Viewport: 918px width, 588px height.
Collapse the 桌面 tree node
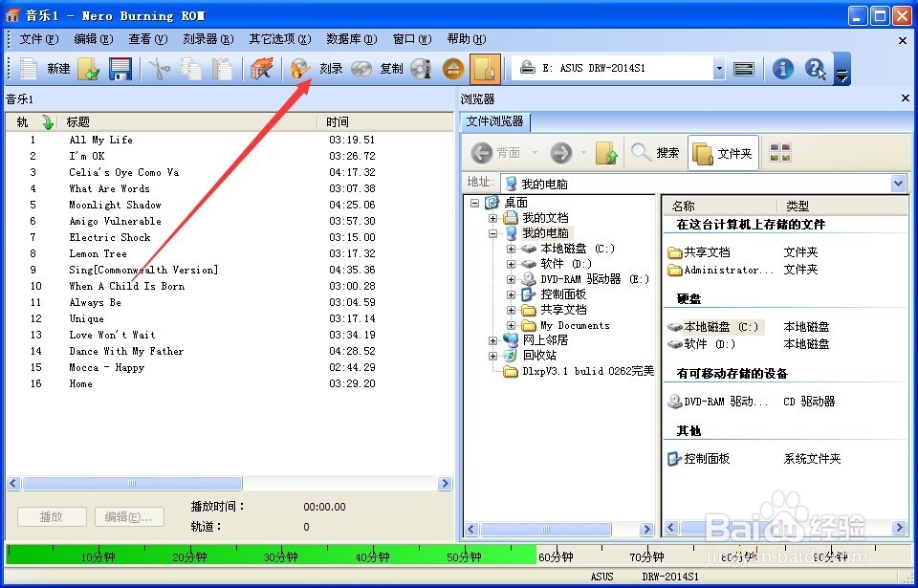(475, 203)
